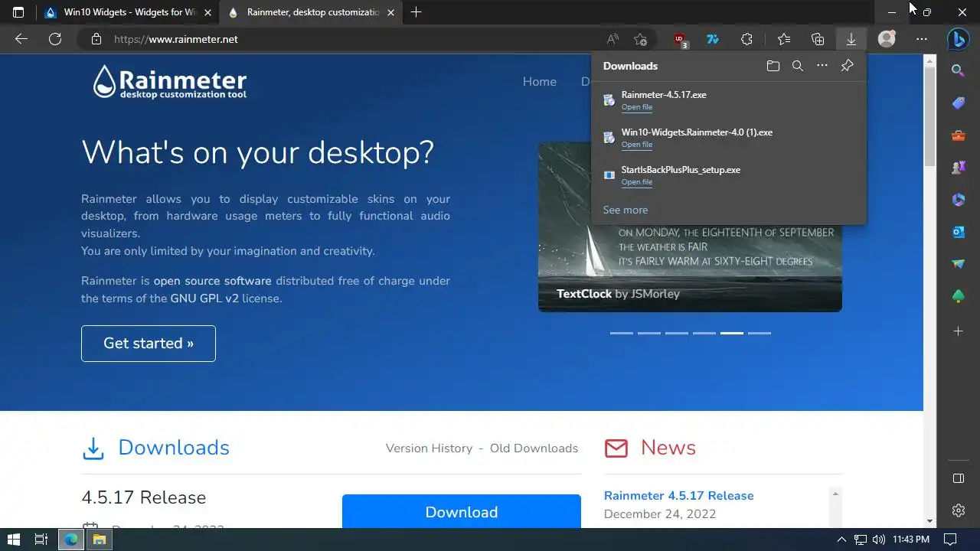Click See more in Downloads panel
980x551 pixels.
tap(626, 210)
